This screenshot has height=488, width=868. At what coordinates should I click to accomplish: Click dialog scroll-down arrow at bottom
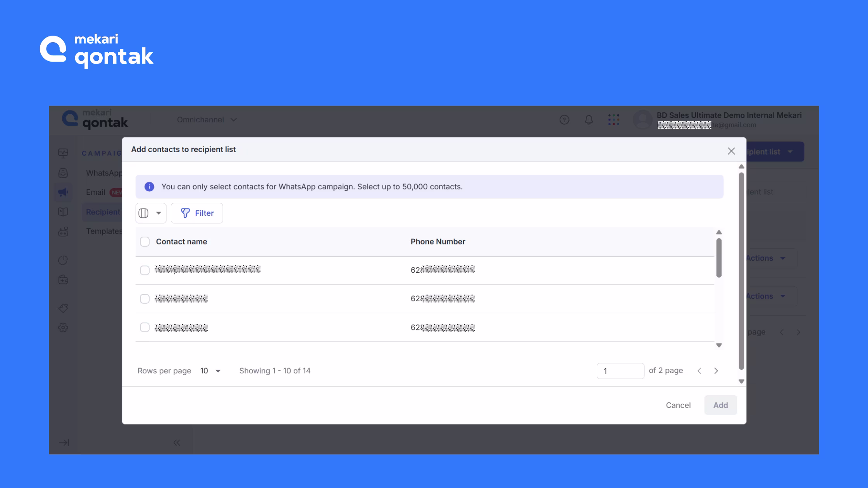pyautogui.click(x=741, y=381)
